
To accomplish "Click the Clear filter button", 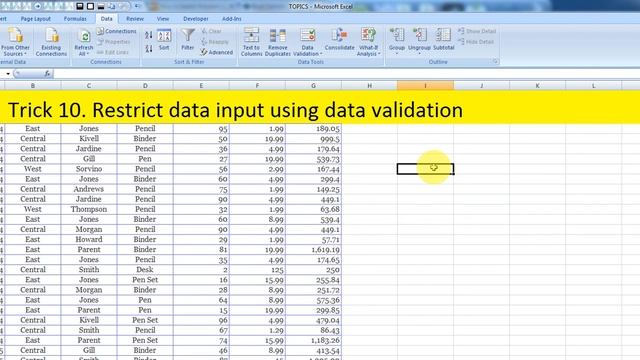I will click(211, 31).
